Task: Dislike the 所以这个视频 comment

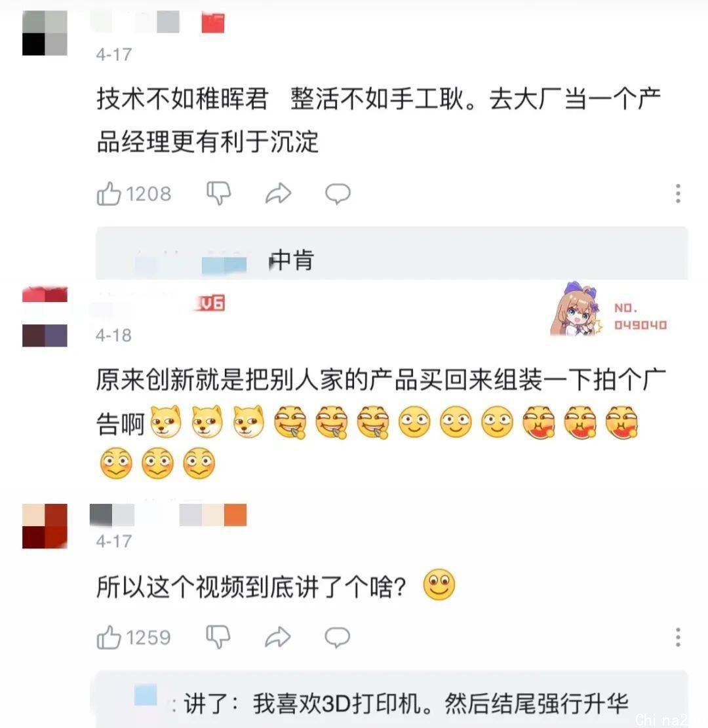Action: click(x=218, y=636)
